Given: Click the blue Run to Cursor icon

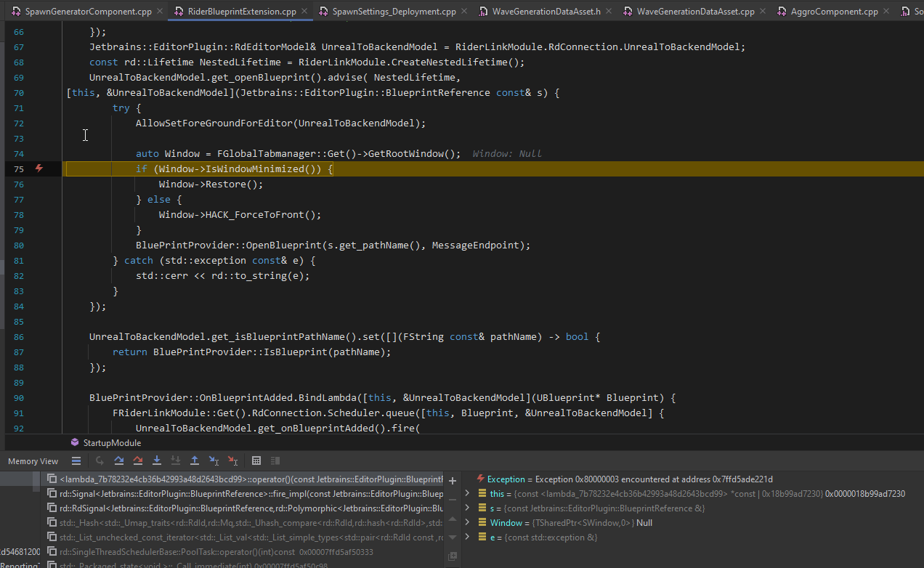Looking at the screenshot, I should [x=214, y=460].
